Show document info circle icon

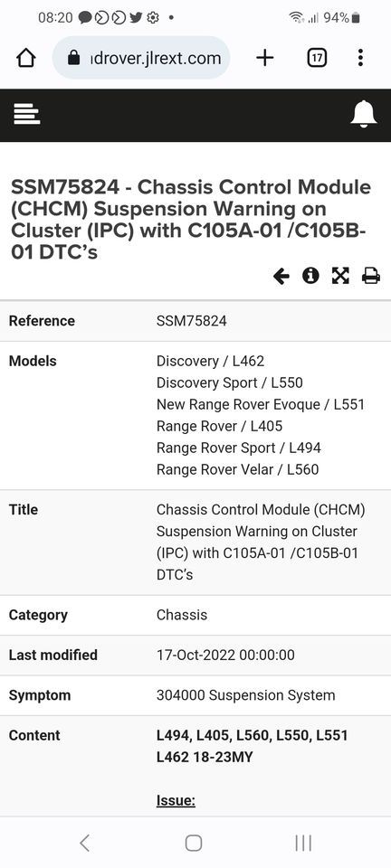[310, 275]
